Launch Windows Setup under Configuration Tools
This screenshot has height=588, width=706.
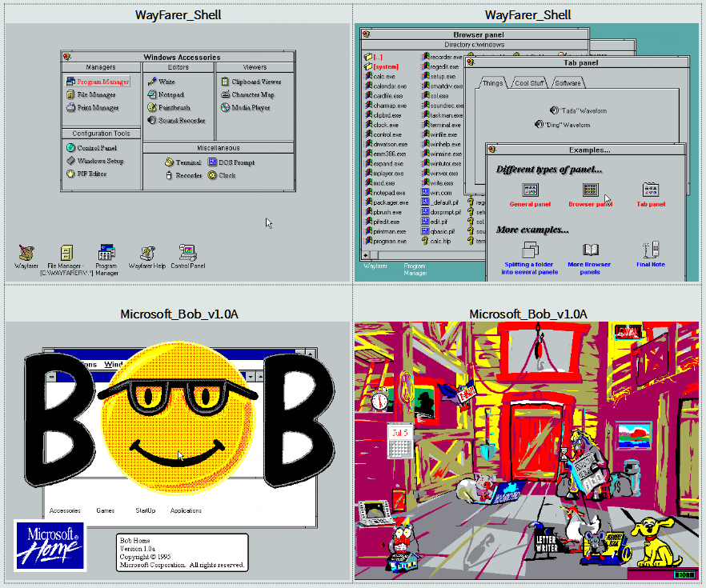pos(95,161)
